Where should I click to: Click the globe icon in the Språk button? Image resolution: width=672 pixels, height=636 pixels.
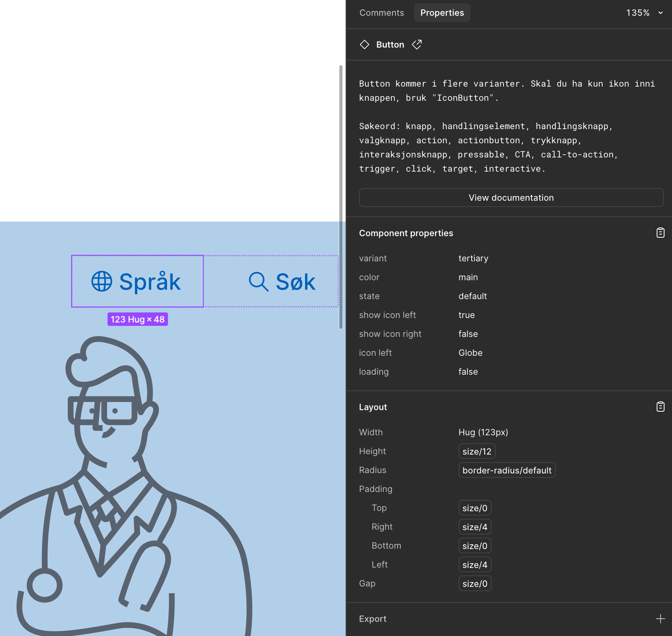coord(102,281)
